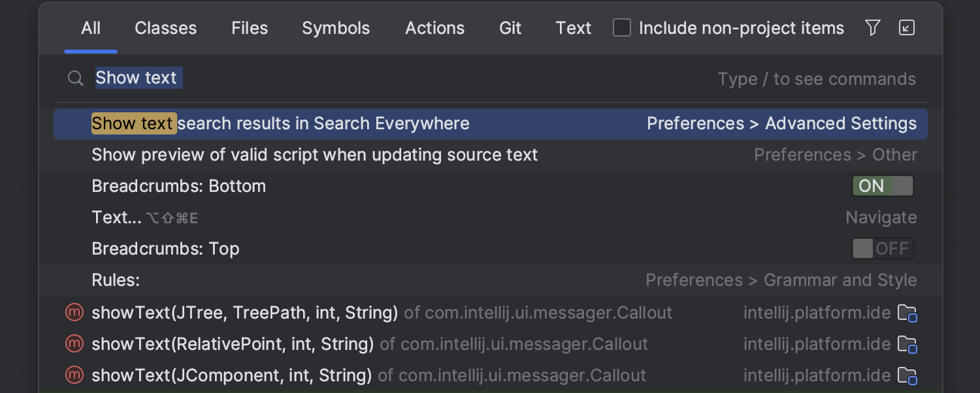The height and width of the screenshot is (393, 980).
Task: Click inside the Show text search field
Action: [x=137, y=78]
